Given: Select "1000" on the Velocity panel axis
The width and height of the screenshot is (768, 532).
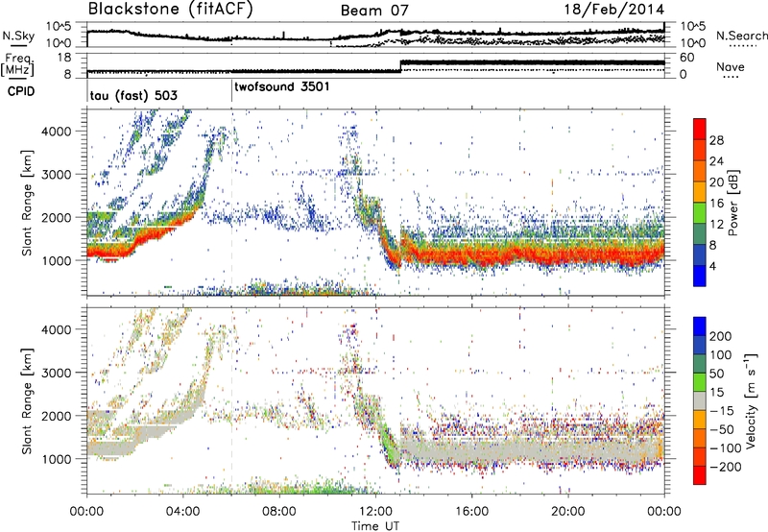Looking at the screenshot, I should (57, 459).
